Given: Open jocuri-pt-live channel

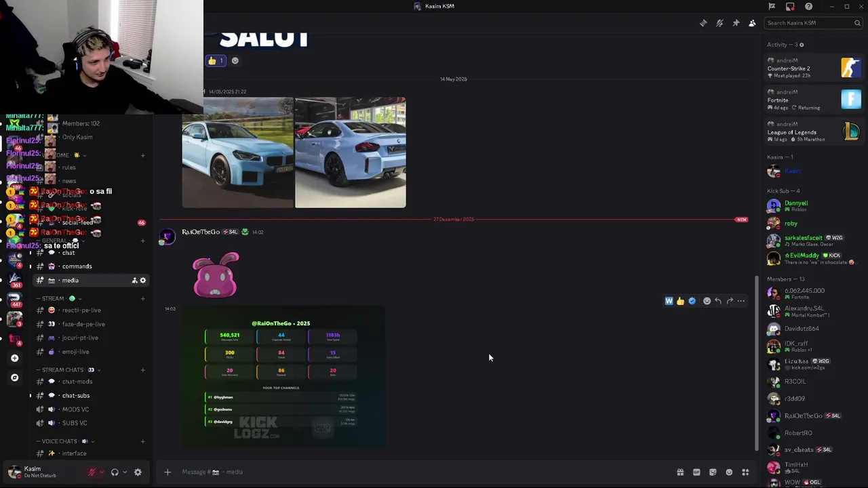Looking at the screenshot, I should pyautogui.click(x=92, y=338).
